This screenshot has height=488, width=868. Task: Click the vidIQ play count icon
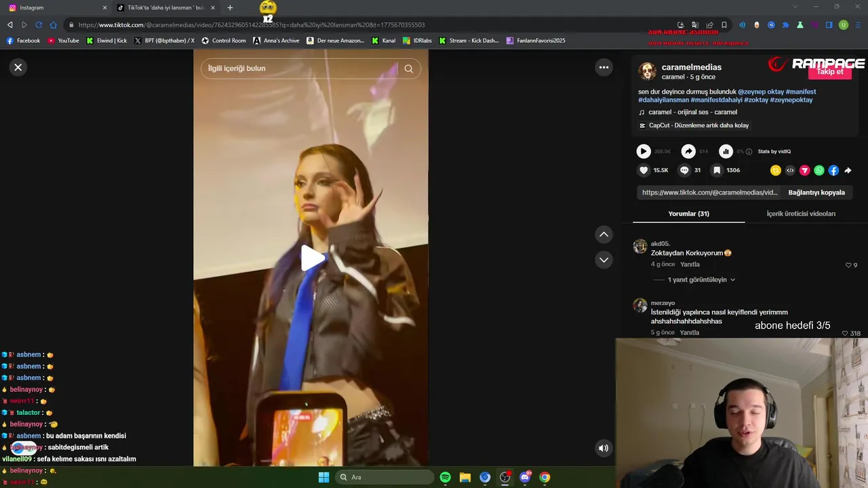(644, 151)
